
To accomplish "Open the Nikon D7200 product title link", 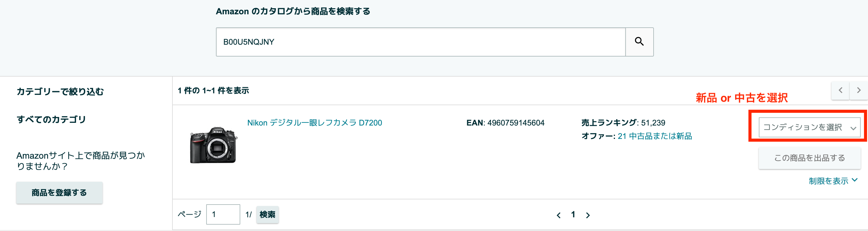I will 314,122.
